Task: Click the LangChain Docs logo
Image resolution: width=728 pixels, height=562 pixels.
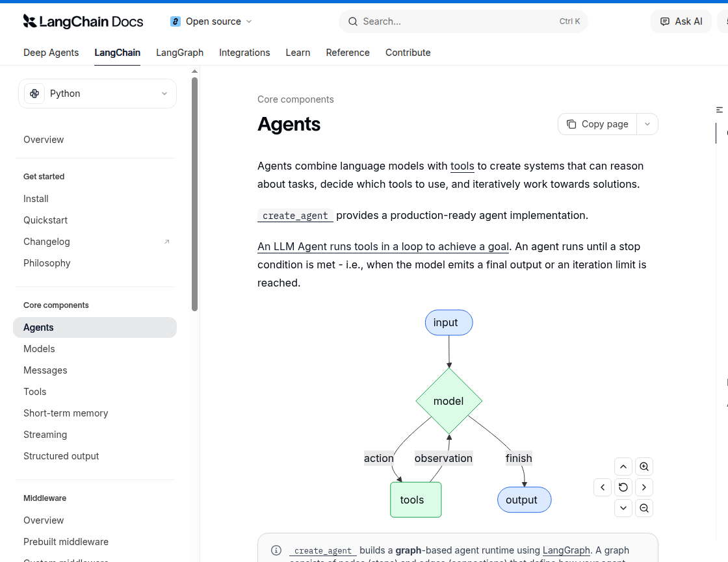Action: pos(83,21)
